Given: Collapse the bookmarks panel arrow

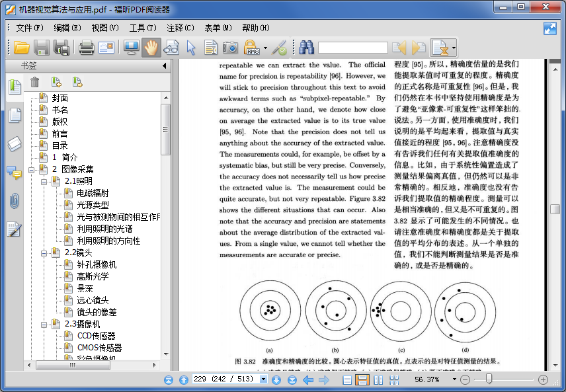Looking at the screenshot, I should (x=164, y=65).
